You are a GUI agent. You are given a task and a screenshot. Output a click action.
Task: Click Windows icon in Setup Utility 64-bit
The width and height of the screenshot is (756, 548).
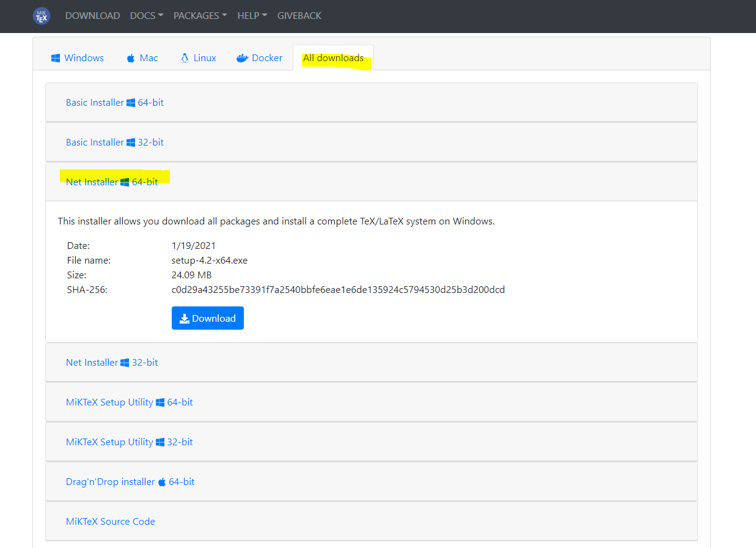[160, 402]
